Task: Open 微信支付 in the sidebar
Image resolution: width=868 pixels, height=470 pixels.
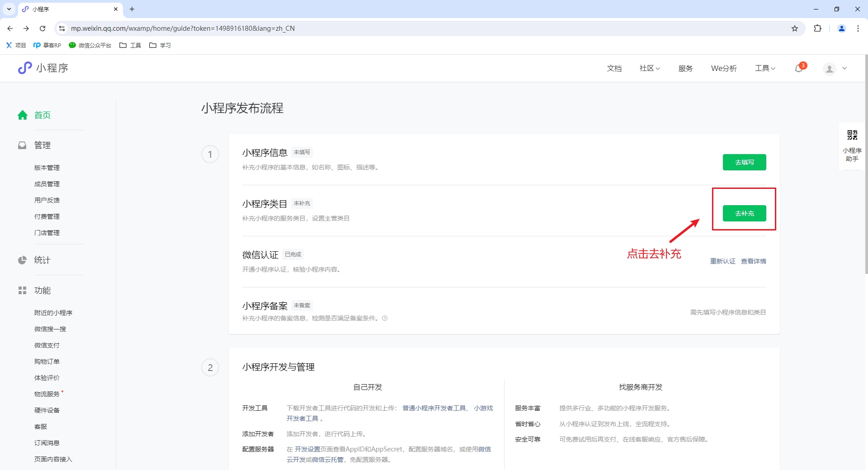Action: (47, 345)
